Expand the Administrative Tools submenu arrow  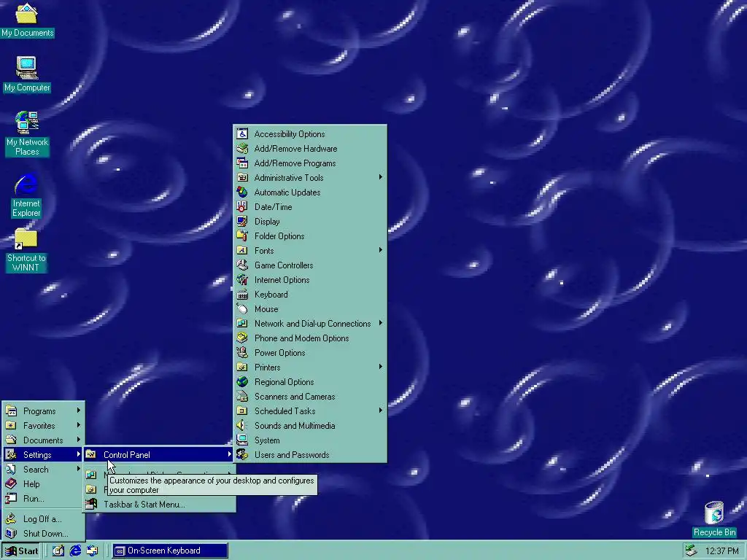point(380,177)
